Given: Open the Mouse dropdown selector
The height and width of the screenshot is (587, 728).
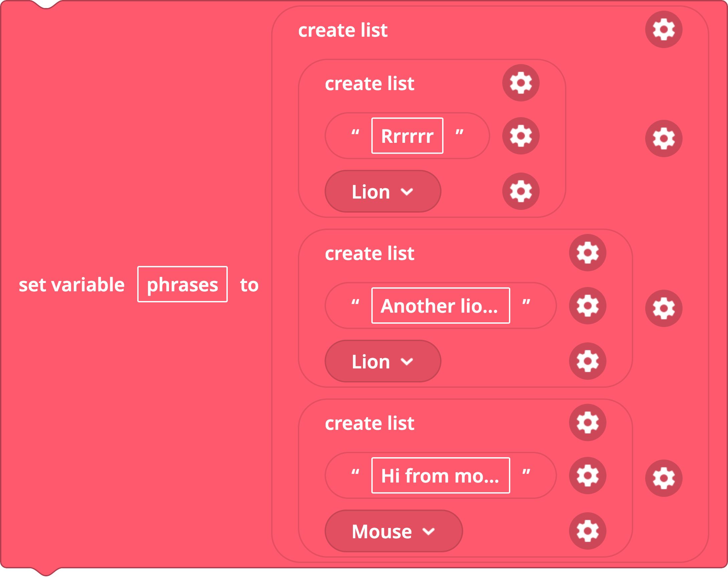Looking at the screenshot, I should [x=394, y=531].
